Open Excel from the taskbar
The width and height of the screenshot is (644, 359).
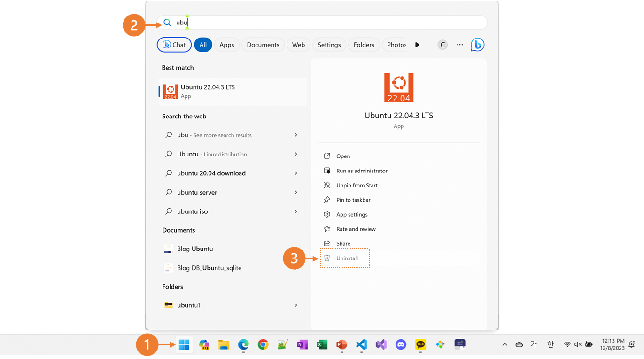(322, 344)
